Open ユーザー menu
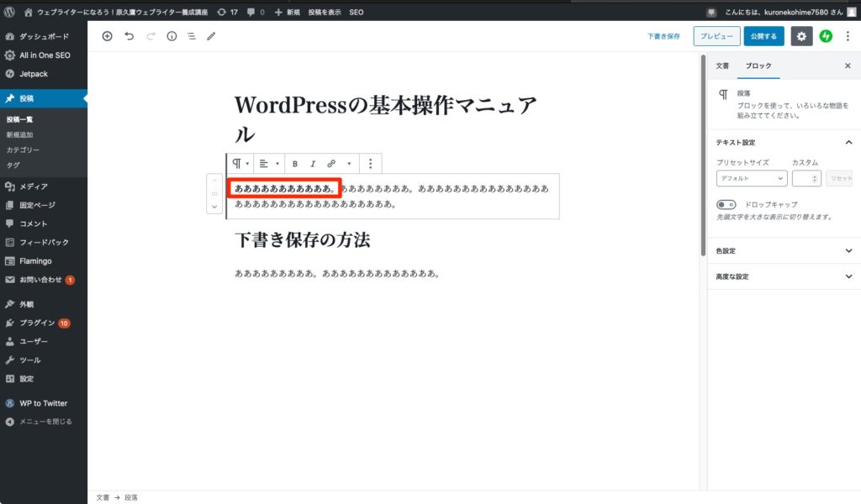This screenshot has height=504, width=861. 44,341
